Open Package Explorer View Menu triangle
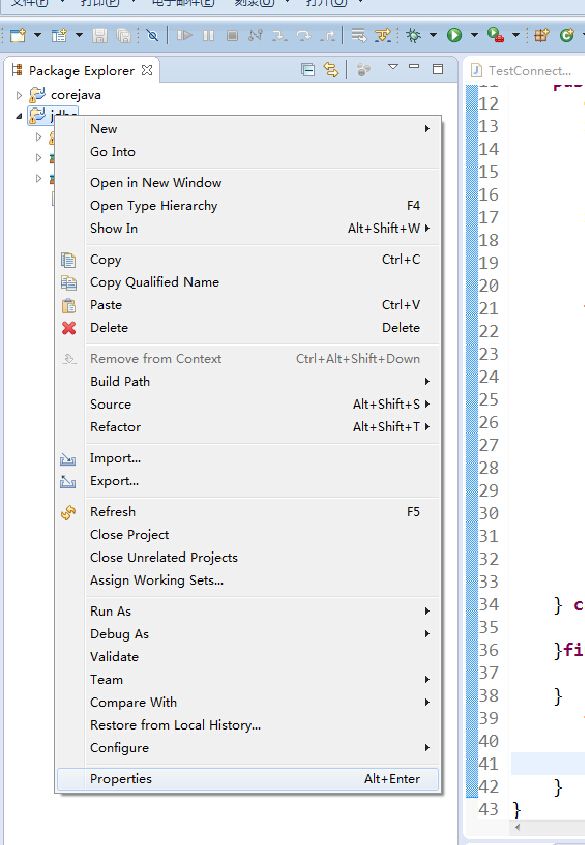 (393, 67)
